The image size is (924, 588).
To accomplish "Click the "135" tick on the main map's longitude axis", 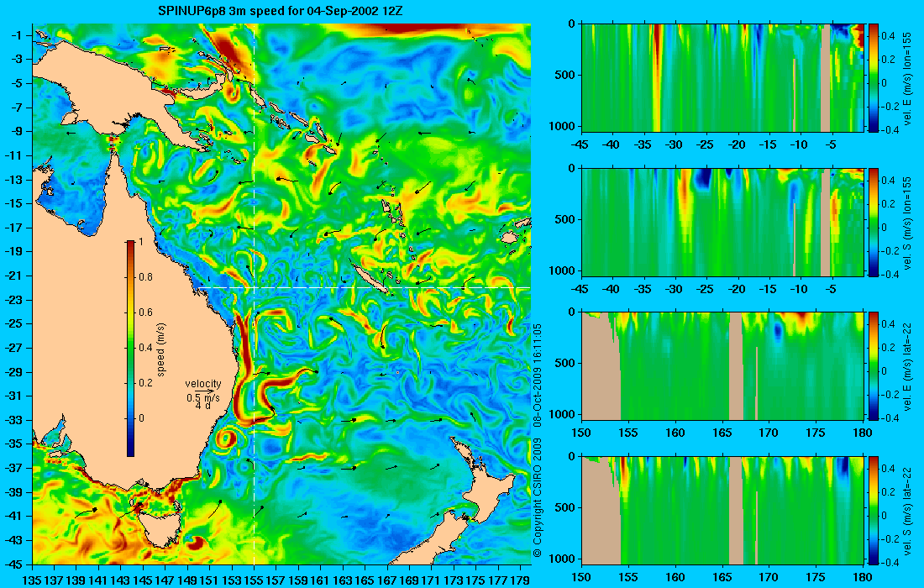I will click(31, 580).
